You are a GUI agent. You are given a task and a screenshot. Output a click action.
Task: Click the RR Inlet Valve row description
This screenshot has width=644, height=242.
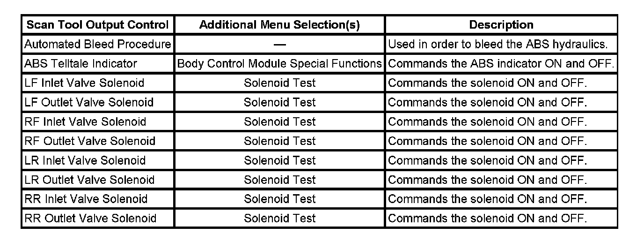point(487,199)
